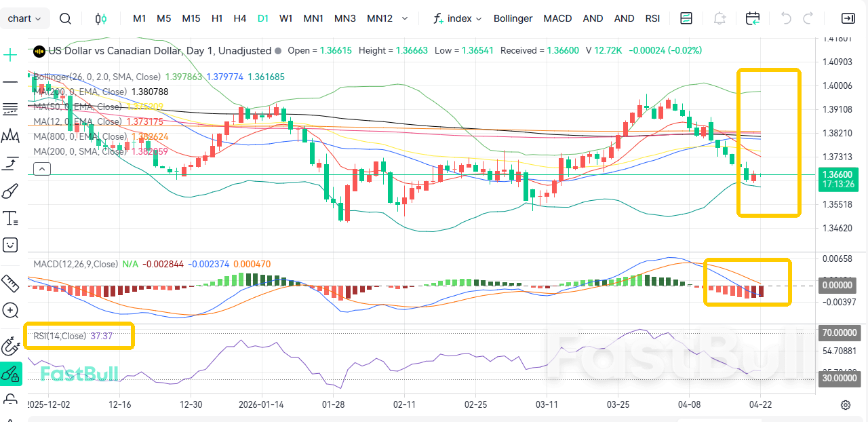This screenshot has height=422, width=868.
Task: Select the crosshair cursor tool
Action: (9, 54)
